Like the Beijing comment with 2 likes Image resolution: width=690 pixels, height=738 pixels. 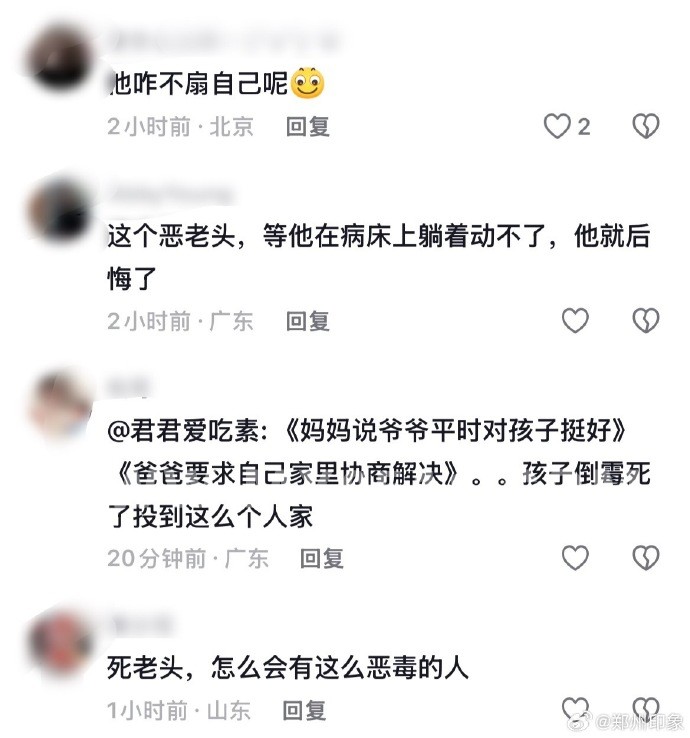[557, 126]
